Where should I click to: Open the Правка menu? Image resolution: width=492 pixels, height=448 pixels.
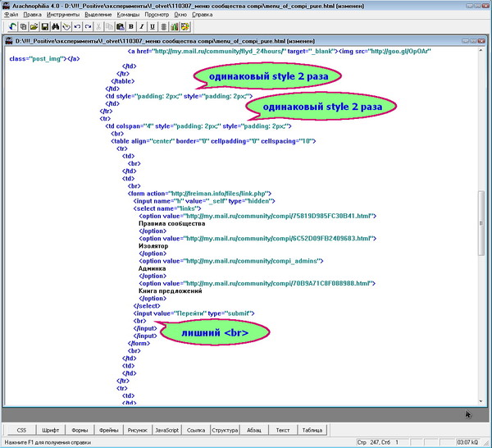click(32, 15)
